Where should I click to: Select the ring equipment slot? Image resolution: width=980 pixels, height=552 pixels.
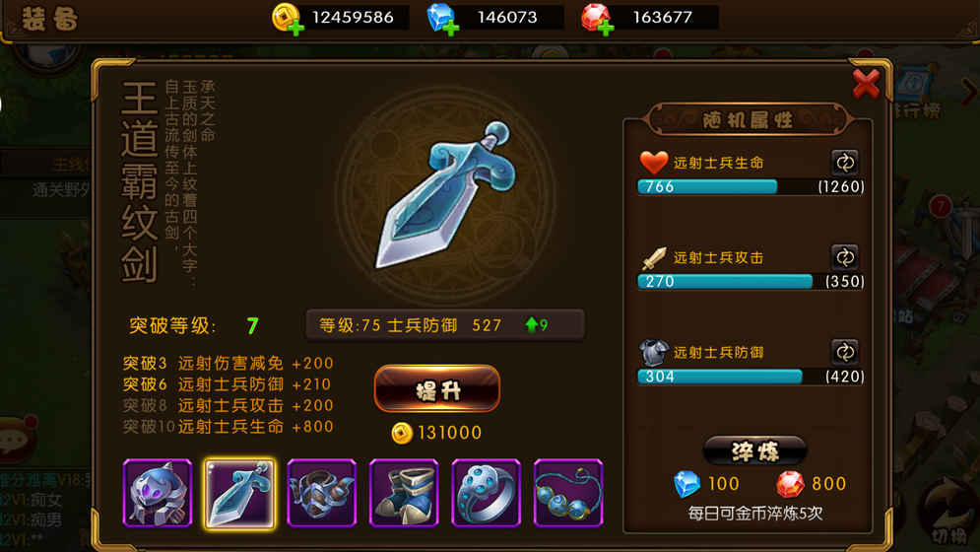click(487, 493)
